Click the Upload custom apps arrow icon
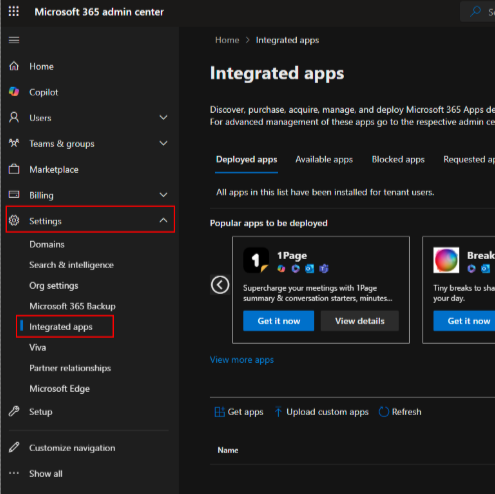This screenshot has width=495, height=494. tap(278, 412)
